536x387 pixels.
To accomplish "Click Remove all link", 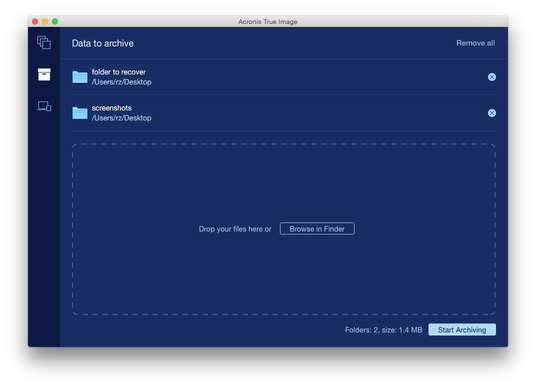I will [x=475, y=43].
